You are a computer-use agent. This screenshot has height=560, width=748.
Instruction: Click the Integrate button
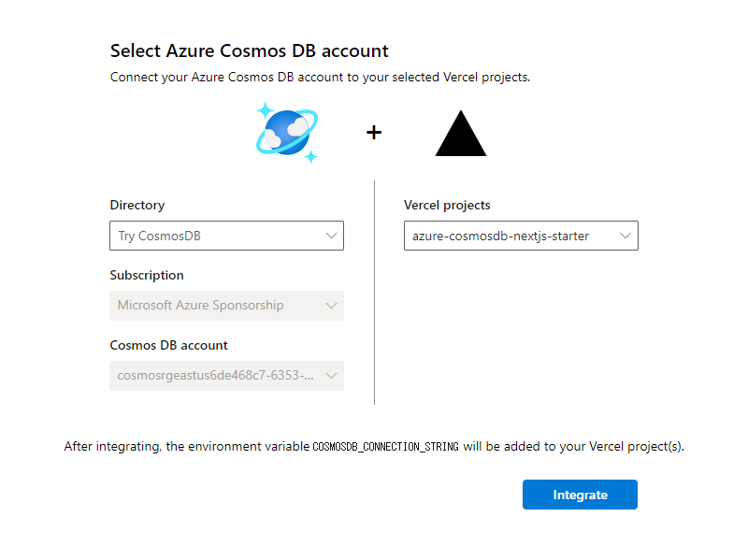pos(580,495)
